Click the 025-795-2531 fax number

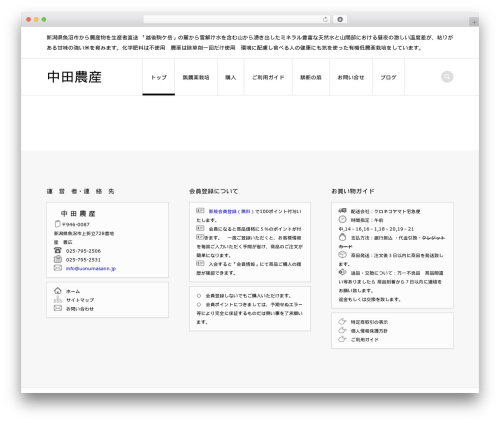83,260
